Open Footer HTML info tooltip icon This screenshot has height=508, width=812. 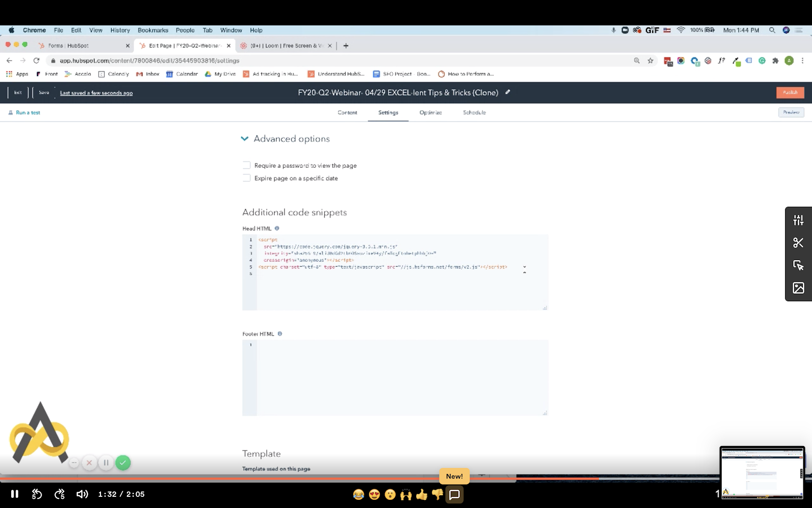click(x=280, y=334)
